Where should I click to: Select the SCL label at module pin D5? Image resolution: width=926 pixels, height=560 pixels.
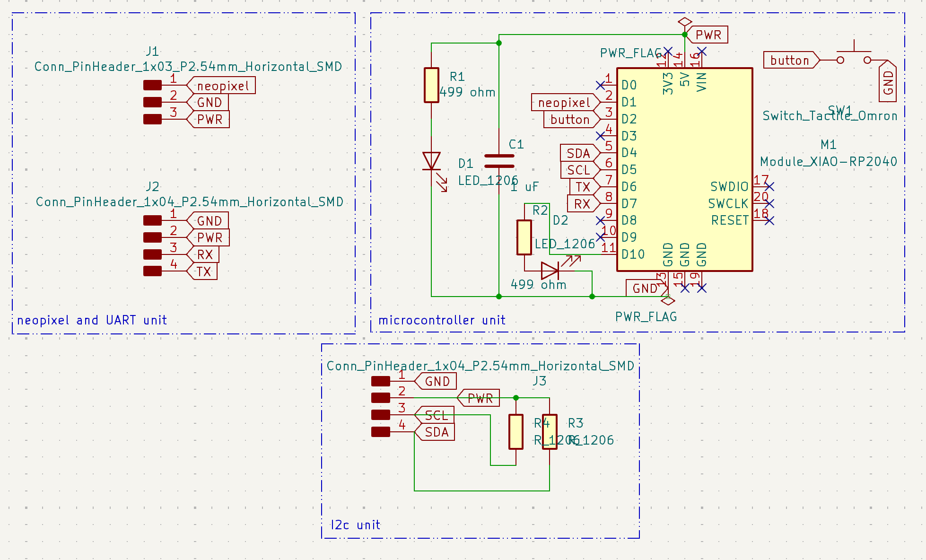[x=580, y=170]
